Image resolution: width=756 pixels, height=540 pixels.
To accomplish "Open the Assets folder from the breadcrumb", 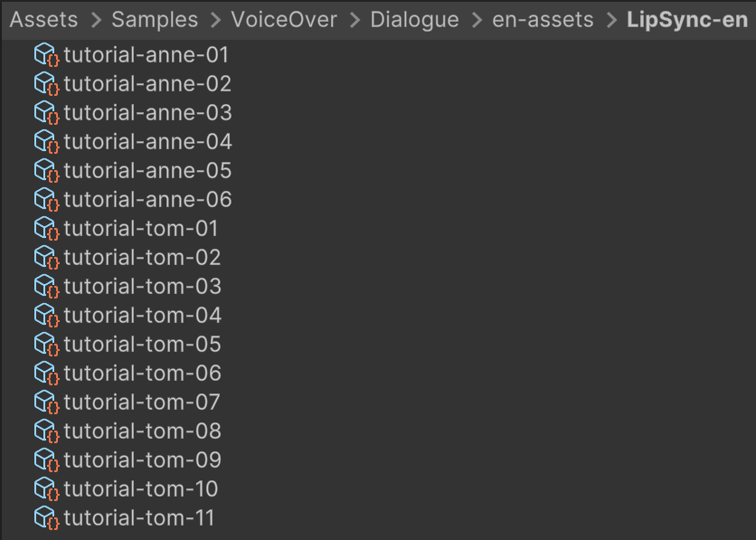I will point(43,19).
